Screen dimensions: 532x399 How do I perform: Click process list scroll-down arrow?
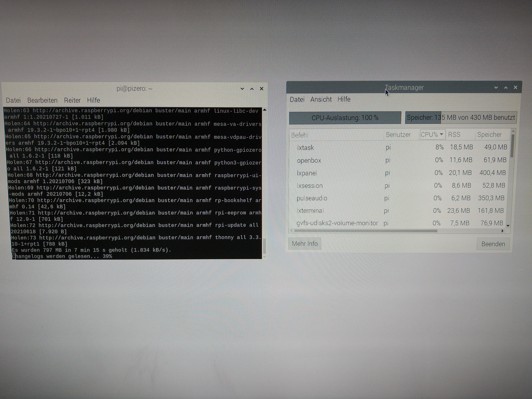coord(508,226)
